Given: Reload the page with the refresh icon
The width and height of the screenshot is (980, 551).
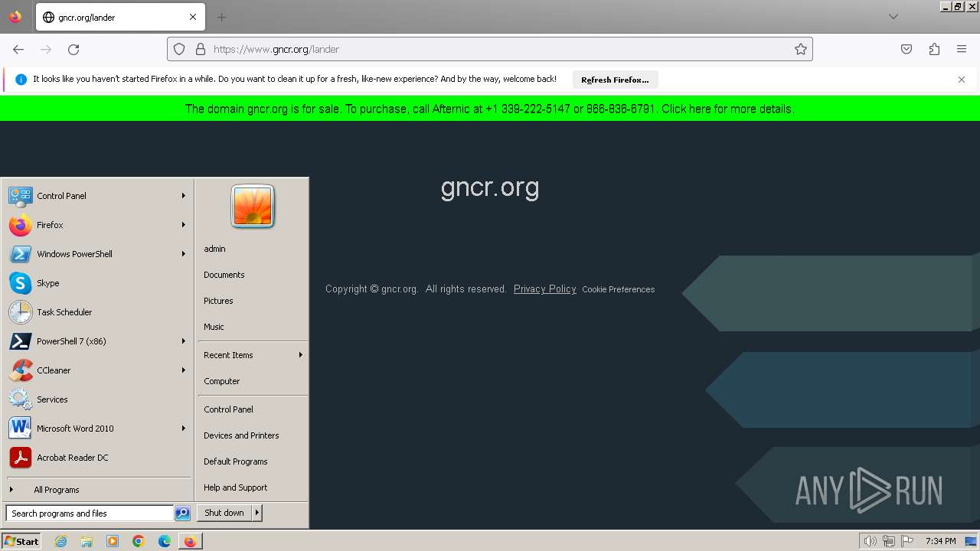Looking at the screenshot, I should point(73,49).
